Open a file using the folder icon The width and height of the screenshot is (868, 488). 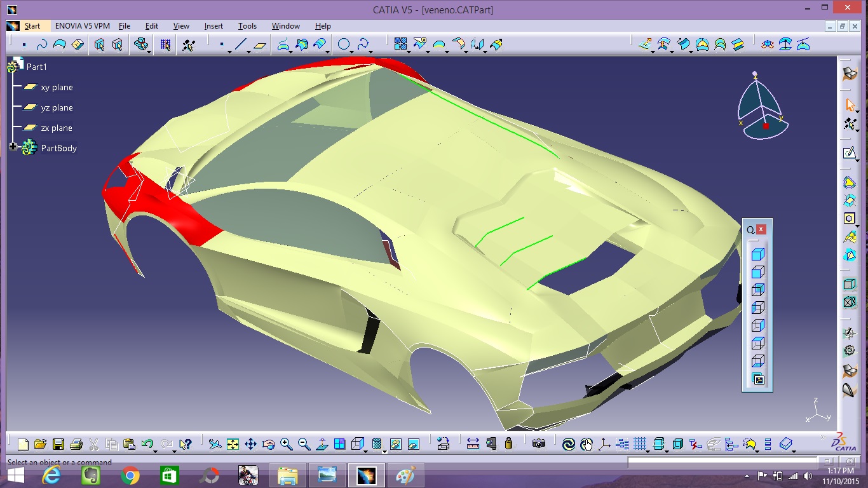tap(41, 444)
